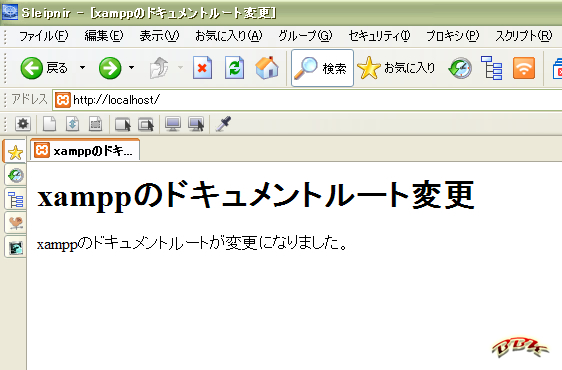Screen dimensions: 562x370
Task: Open the Back history dropdown arrow
Action: 82,67
